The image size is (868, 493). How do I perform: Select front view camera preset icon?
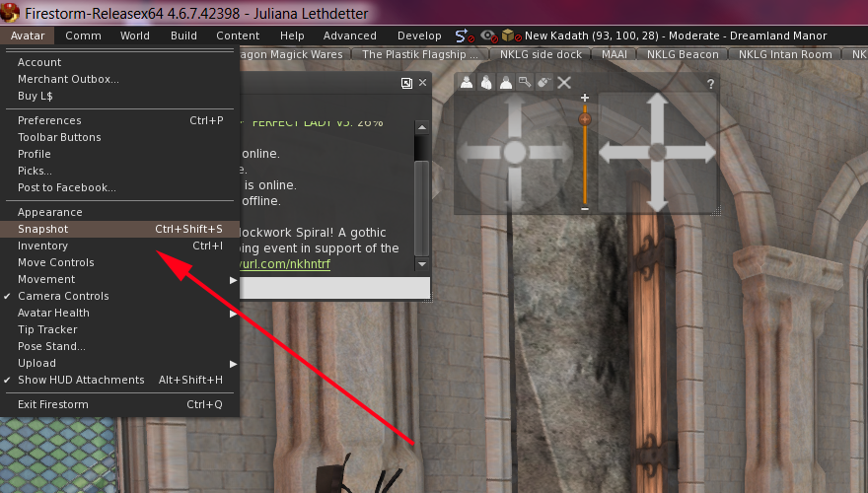(x=467, y=83)
